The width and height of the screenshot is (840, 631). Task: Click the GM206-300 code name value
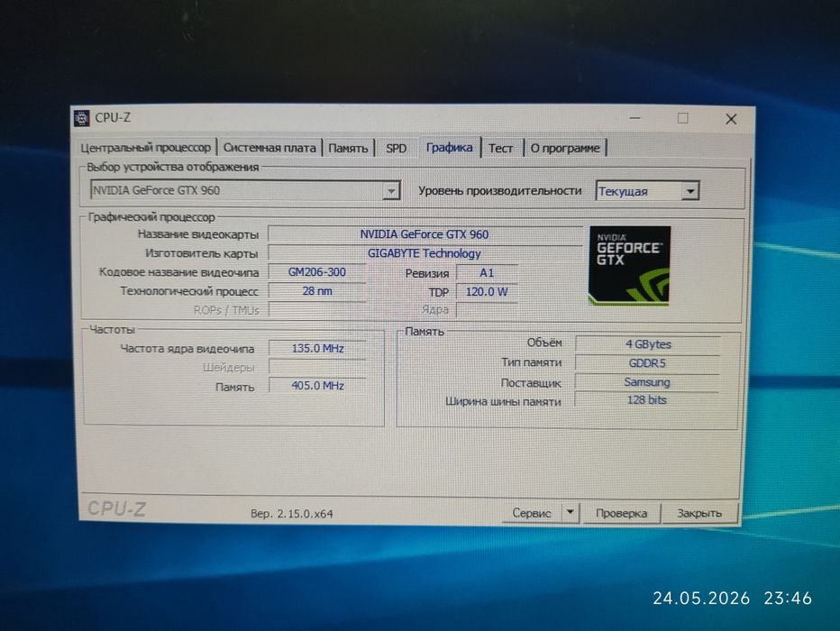pyautogui.click(x=317, y=272)
